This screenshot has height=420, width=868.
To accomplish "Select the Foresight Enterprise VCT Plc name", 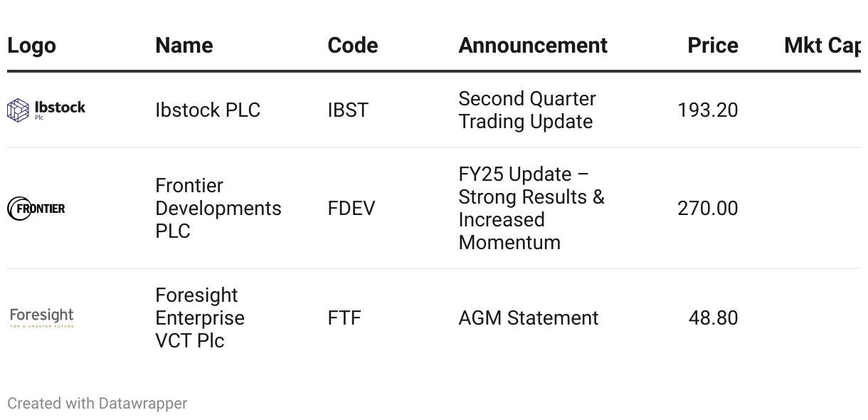I will pyautogui.click(x=199, y=317).
